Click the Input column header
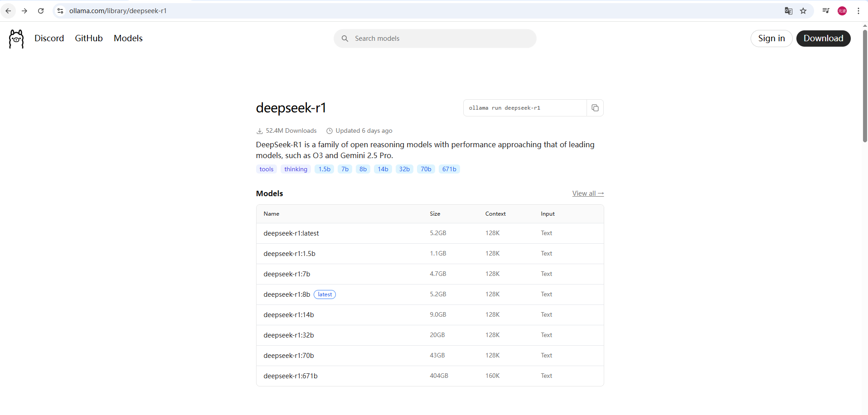Image resolution: width=868 pixels, height=415 pixels. (x=548, y=214)
